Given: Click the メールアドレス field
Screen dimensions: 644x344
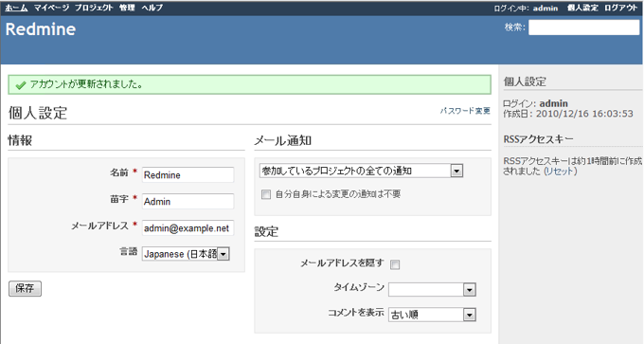Looking at the screenshot, I should (188, 228).
